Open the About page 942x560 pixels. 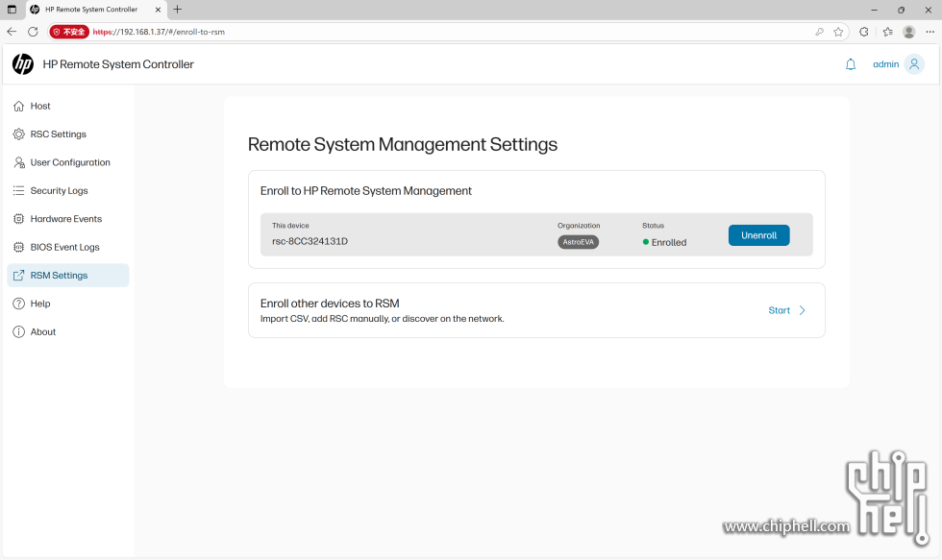[42, 332]
